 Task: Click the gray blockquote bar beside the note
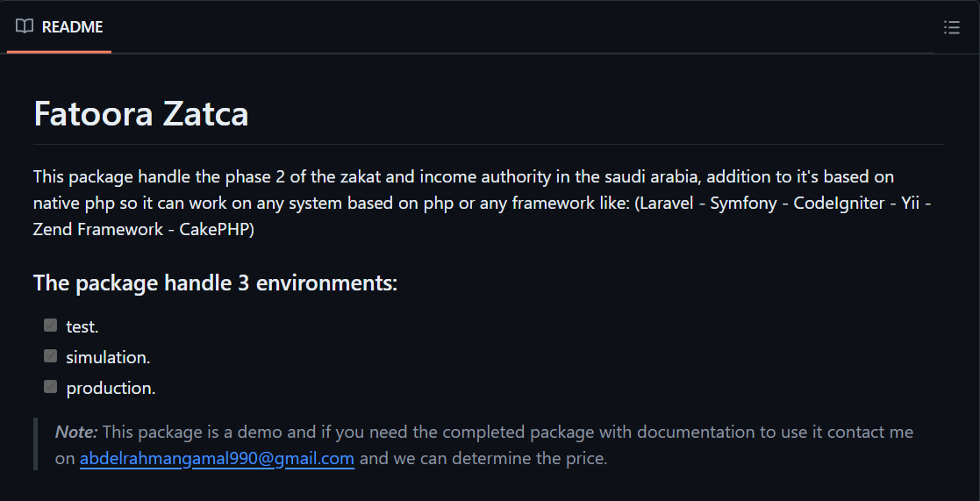(x=36, y=444)
